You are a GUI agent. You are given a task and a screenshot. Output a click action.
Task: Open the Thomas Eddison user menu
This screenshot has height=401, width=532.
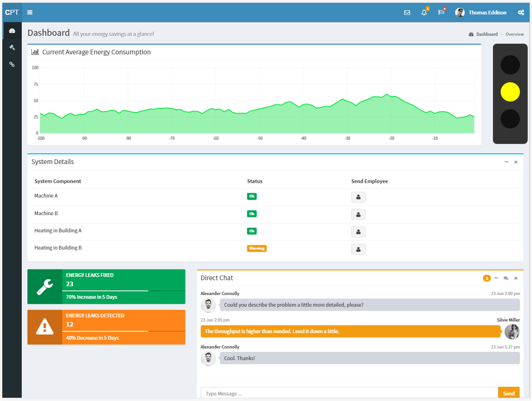[x=481, y=13]
